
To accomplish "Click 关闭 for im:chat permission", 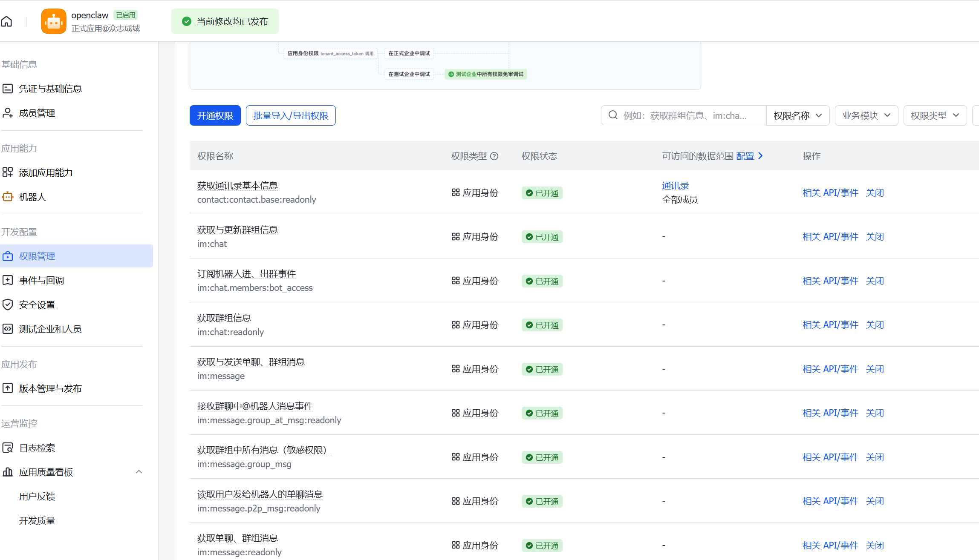I will pyautogui.click(x=875, y=237).
